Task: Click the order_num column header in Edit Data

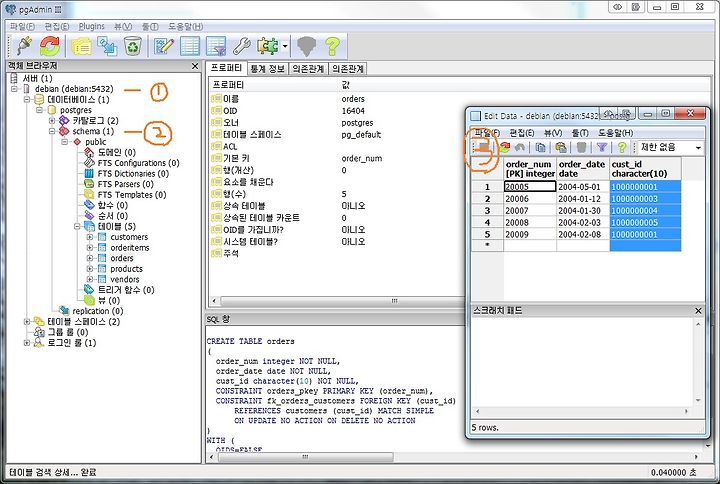Action: pos(530,169)
